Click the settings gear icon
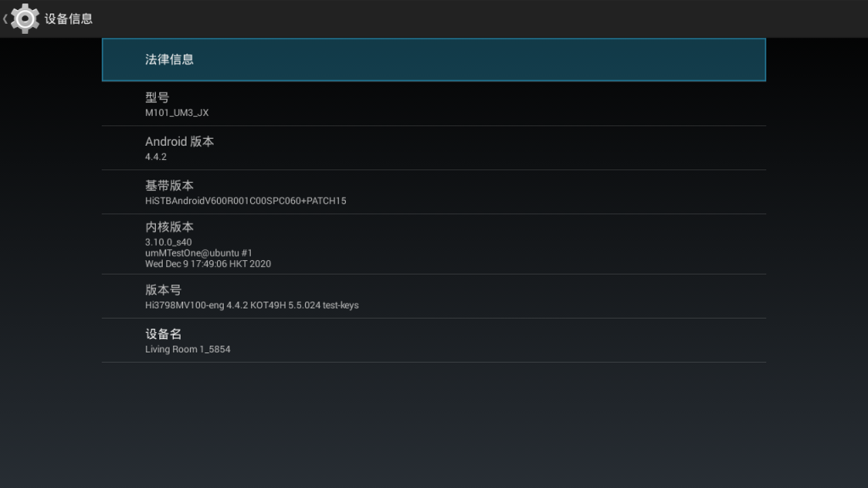 [x=25, y=19]
